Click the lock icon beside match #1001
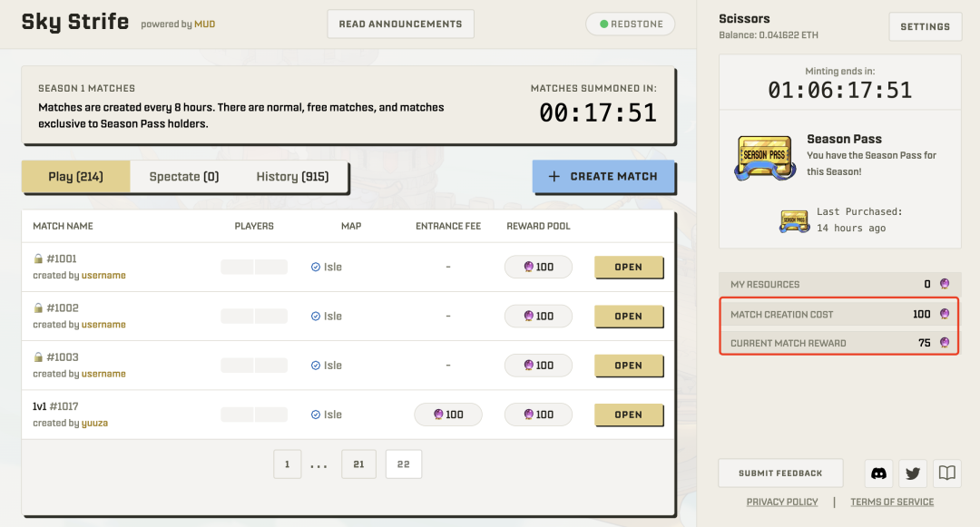 coord(38,258)
